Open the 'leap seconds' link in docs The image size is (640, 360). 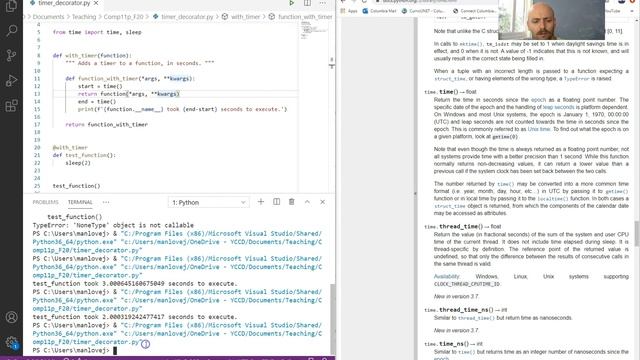tap(558, 107)
